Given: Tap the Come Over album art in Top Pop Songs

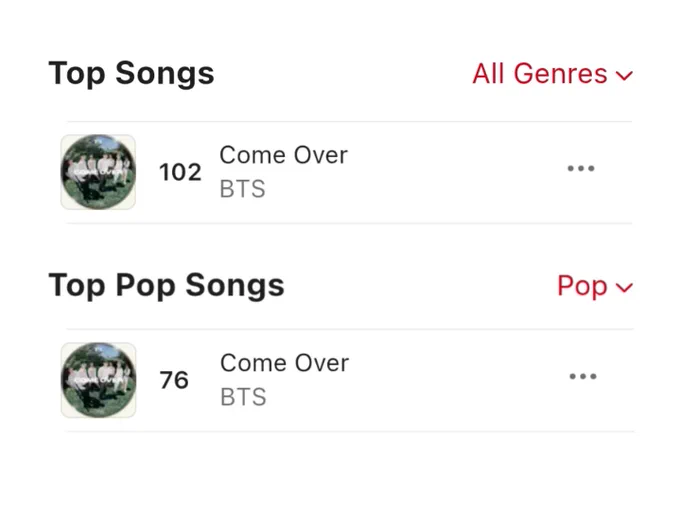Looking at the screenshot, I should click(98, 380).
